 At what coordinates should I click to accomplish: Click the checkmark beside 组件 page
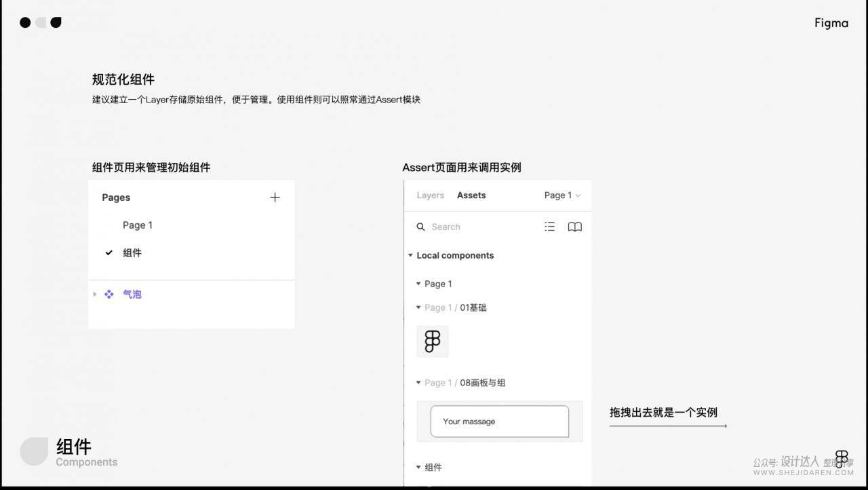(x=108, y=252)
